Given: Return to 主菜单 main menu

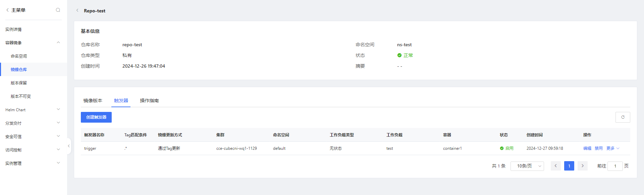Looking at the screenshot, I should coord(16,10).
